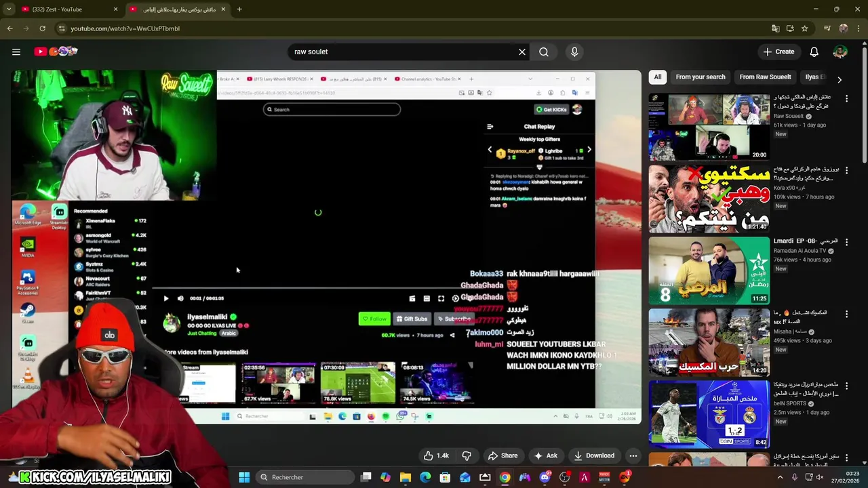Expand hidden system tray icons
Image resolution: width=868 pixels, height=488 pixels.
coord(780,477)
